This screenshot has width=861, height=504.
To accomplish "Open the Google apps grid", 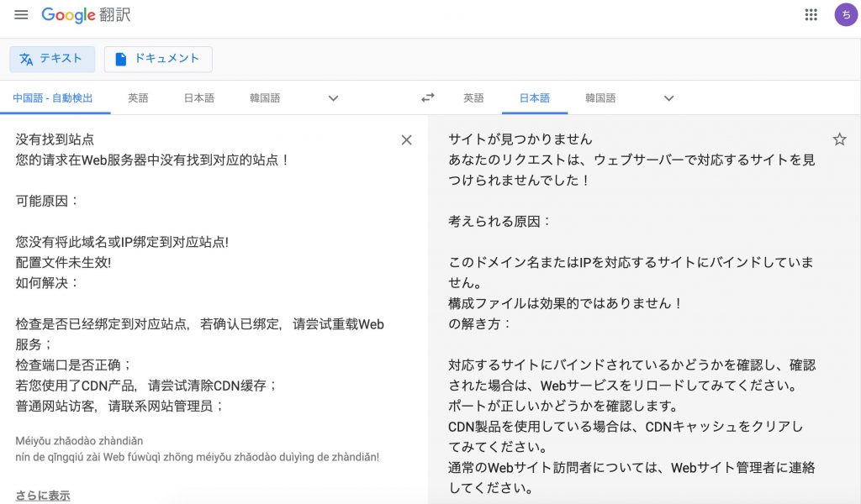I will coord(810,14).
